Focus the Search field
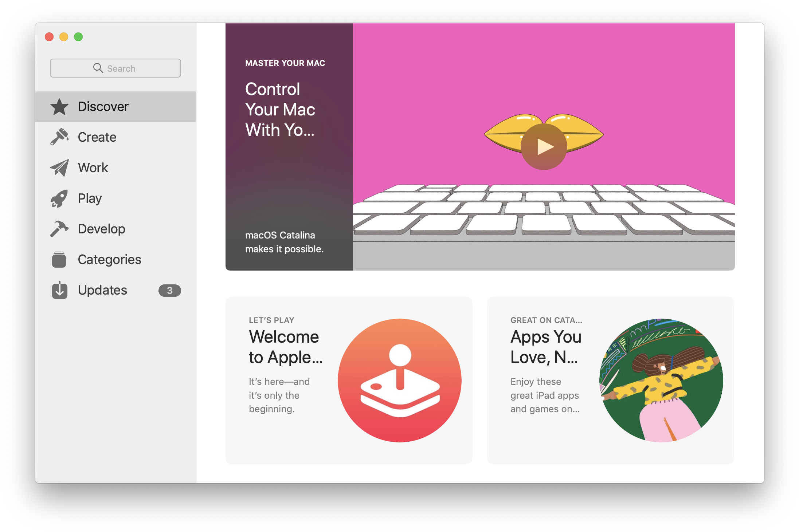 tap(115, 68)
